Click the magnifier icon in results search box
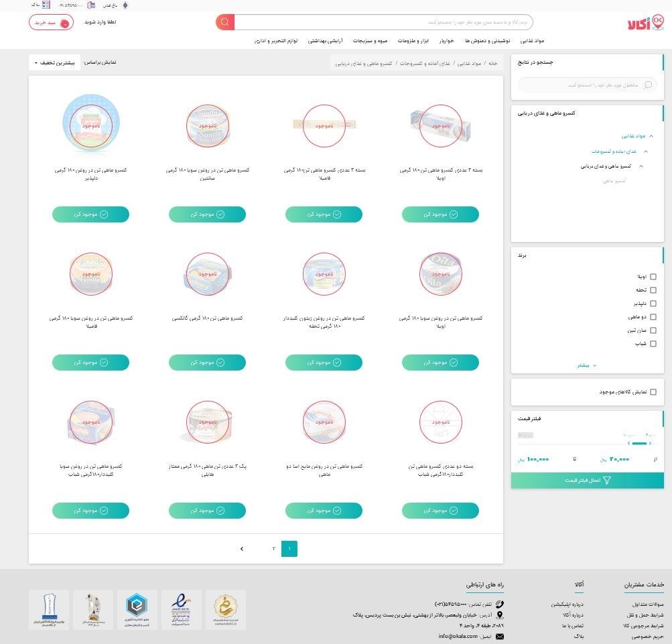This screenshot has height=644, width=672. coord(647,85)
